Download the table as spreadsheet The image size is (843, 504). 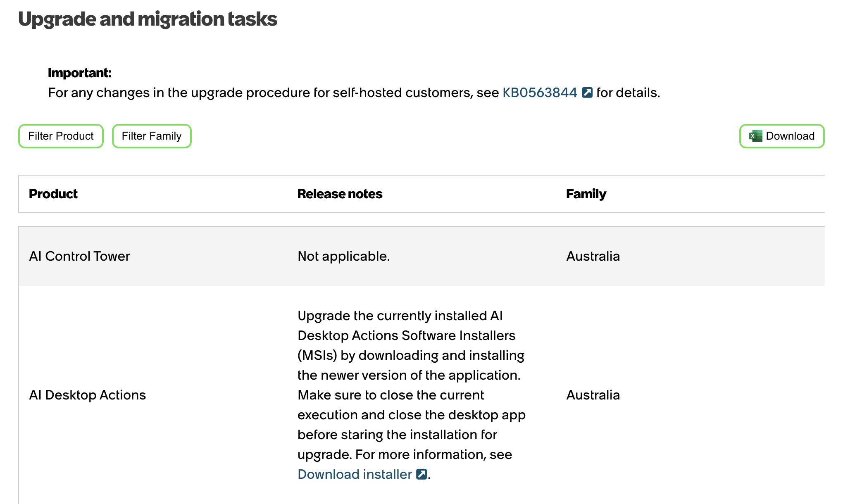point(782,136)
